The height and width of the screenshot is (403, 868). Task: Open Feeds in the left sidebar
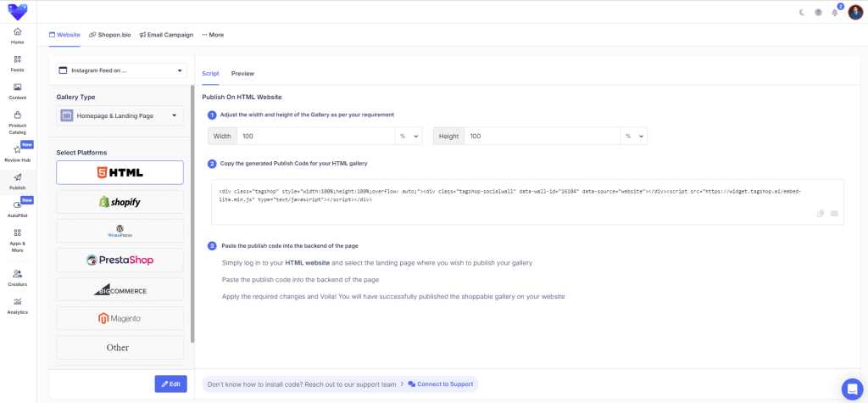pyautogui.click(x=17, y=64)
